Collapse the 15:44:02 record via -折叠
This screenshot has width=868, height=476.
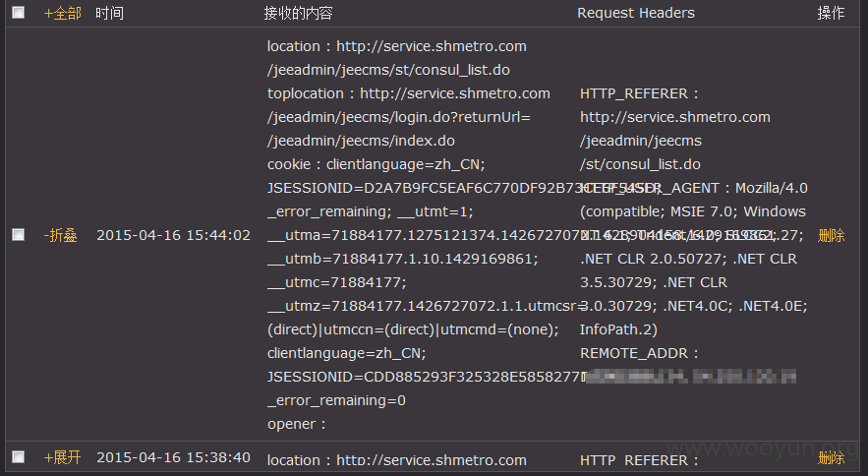coord(60,235)
